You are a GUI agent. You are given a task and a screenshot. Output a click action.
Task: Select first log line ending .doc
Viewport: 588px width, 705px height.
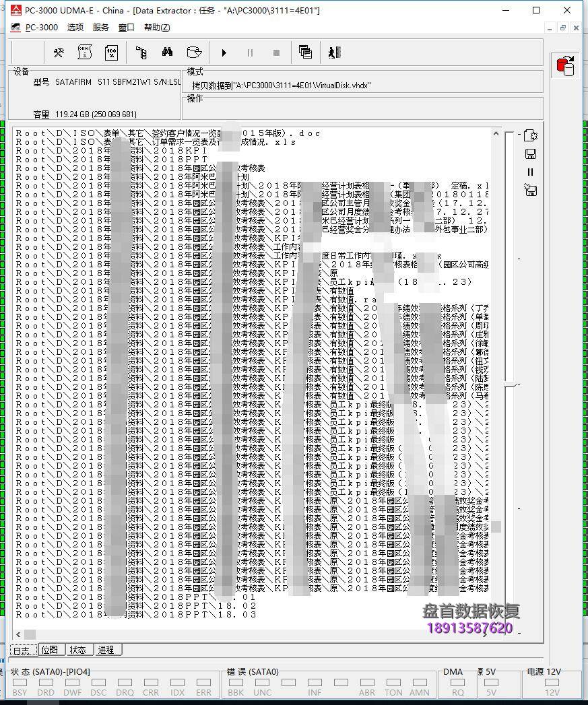pyautogui.click(x=168, y=133)
